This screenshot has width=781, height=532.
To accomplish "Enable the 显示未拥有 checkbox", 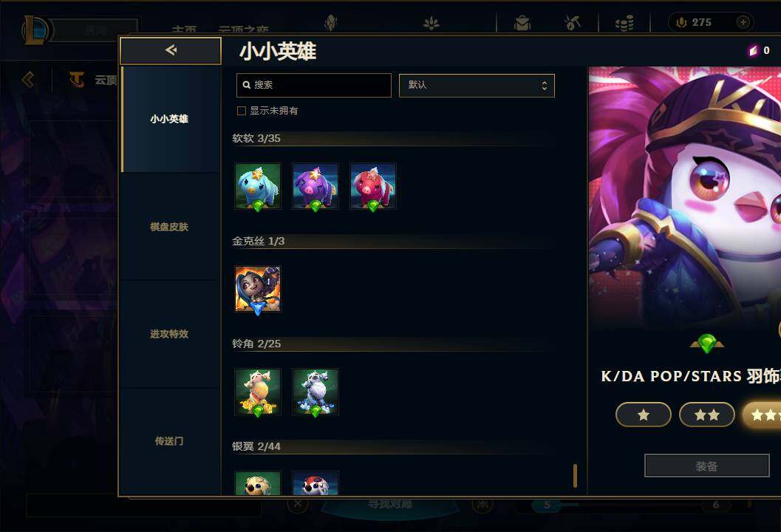I will [242, 111].
